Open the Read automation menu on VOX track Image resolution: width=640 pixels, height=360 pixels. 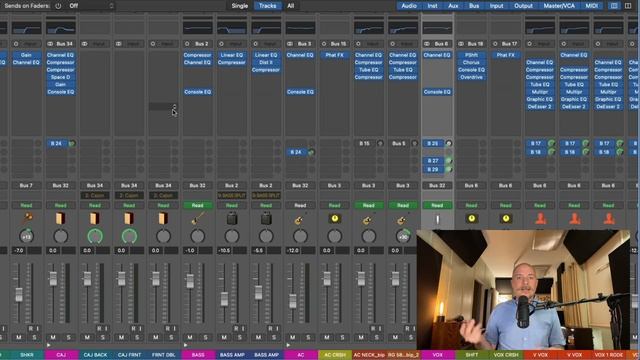(x=437, y=205)
